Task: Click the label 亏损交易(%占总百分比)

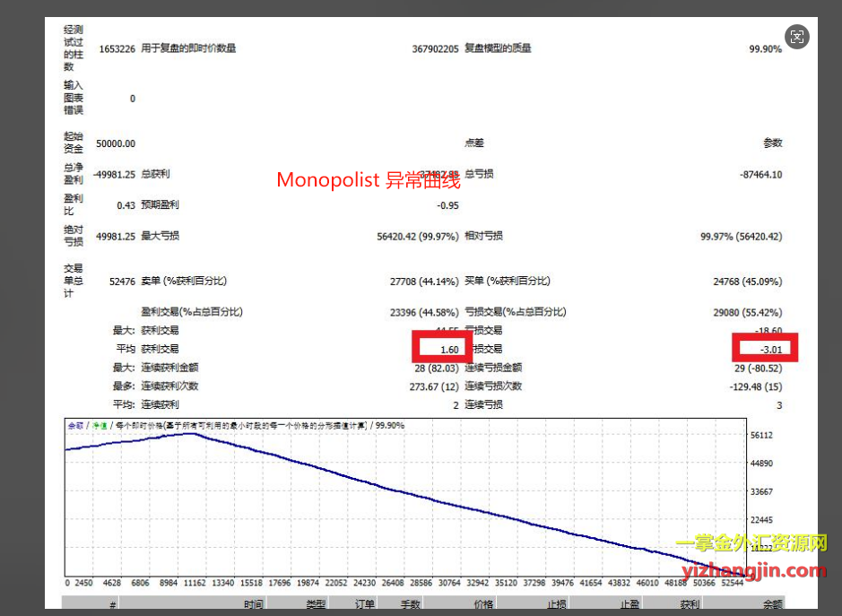Action: click(x=516, y=312)
